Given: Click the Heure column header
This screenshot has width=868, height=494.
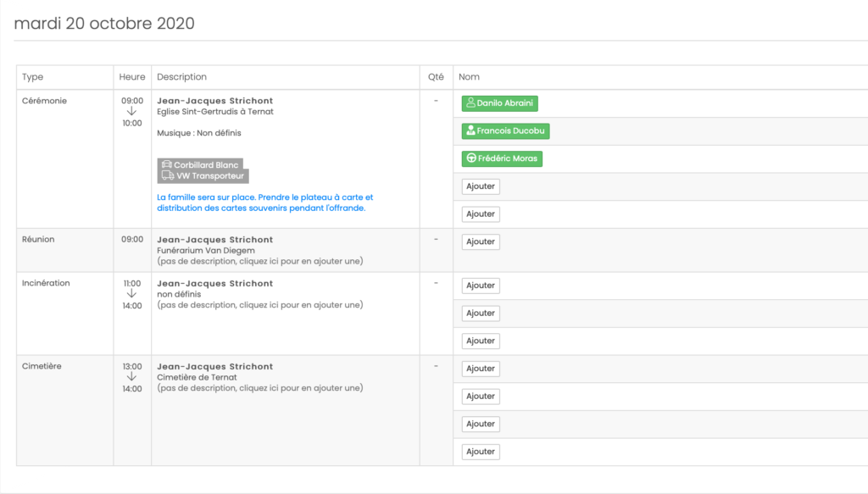Looking at the screenshot, I should (x=132, y=77).
